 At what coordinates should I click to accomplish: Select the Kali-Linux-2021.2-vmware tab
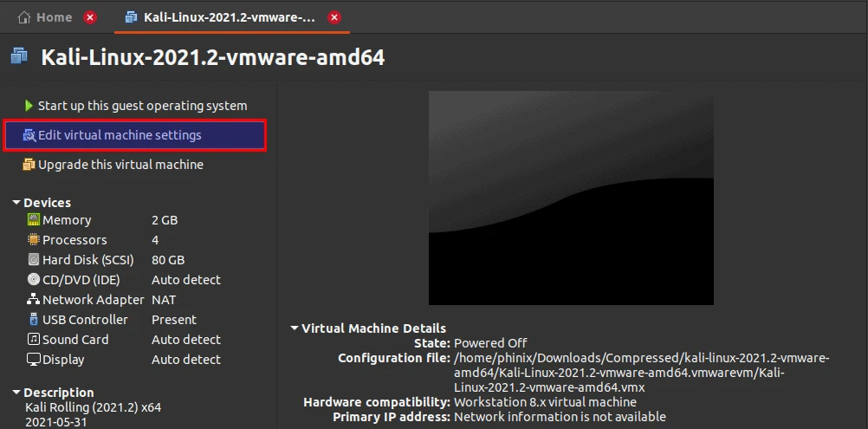coord(230,17)
